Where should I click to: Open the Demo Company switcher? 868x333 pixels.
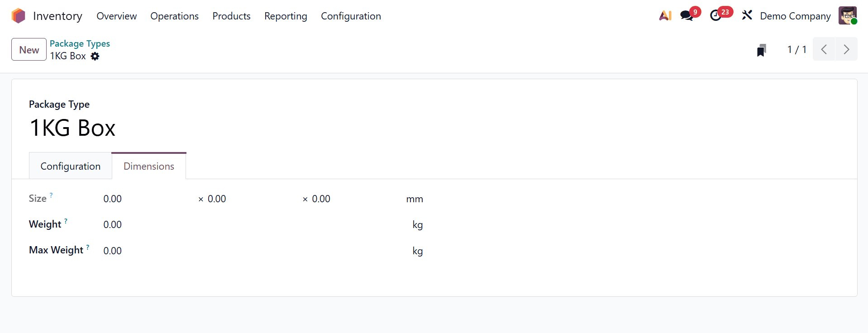tap(795, 16)
